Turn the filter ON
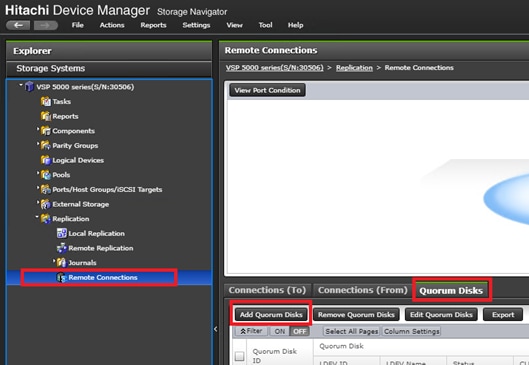This screenshot has height=365, width=529. (280, 331)
